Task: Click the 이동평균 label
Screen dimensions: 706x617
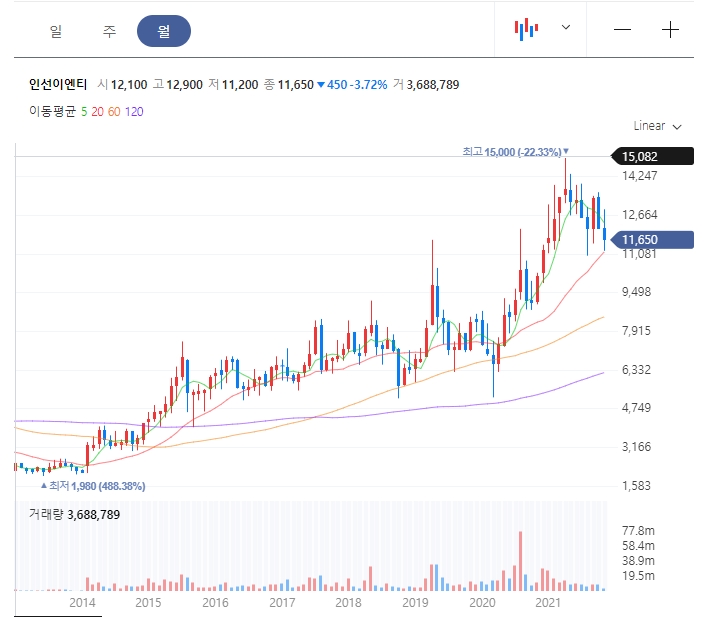Action: click(x=52, y=111)
